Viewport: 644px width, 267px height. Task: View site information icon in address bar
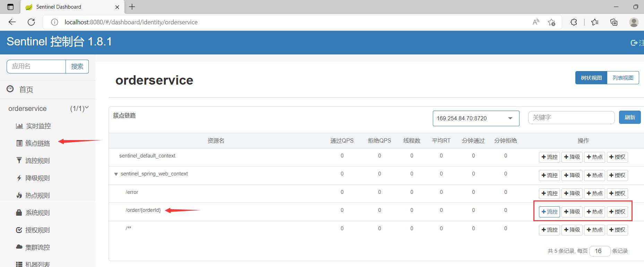[x=54, y=22]
